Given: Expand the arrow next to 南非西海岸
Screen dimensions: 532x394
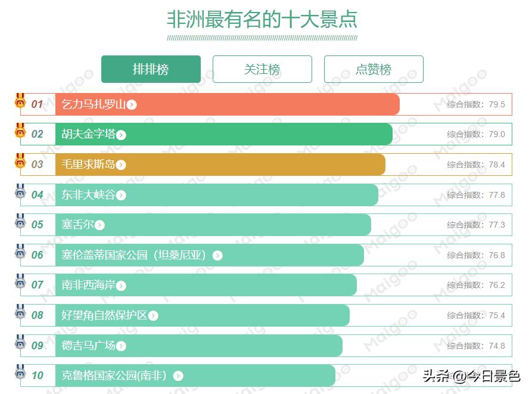Looking at the screenshot, I should pyautogui.click(x=122, y=286).
